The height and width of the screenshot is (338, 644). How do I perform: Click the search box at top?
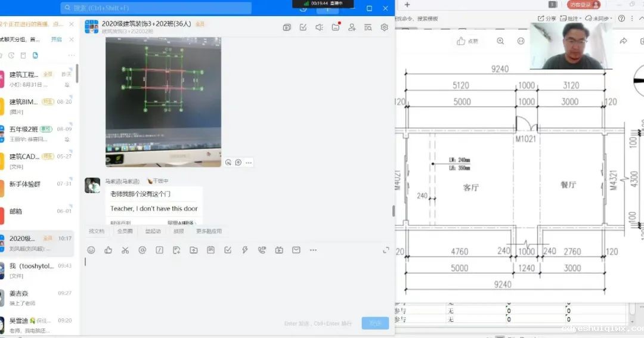click(x=156, y=8)
